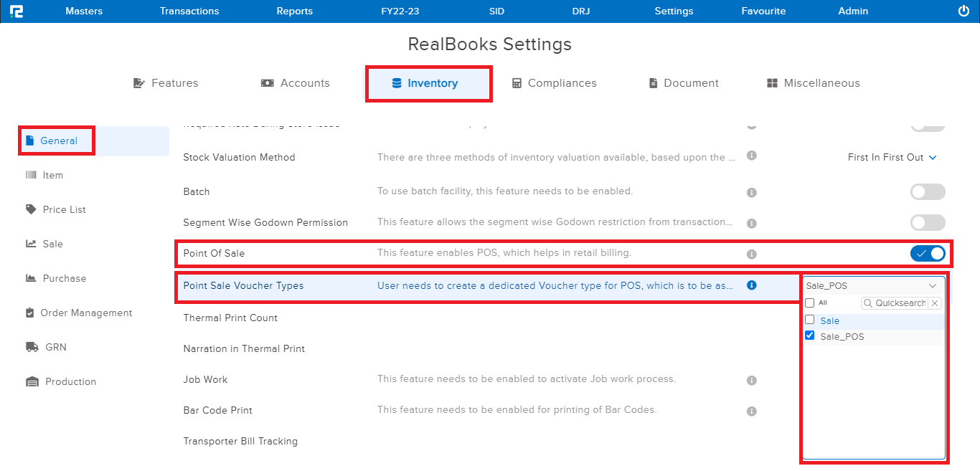Check the Sale voucher type checkbox
The width and height of the screenshot is (980, 471).
point(810,320)
